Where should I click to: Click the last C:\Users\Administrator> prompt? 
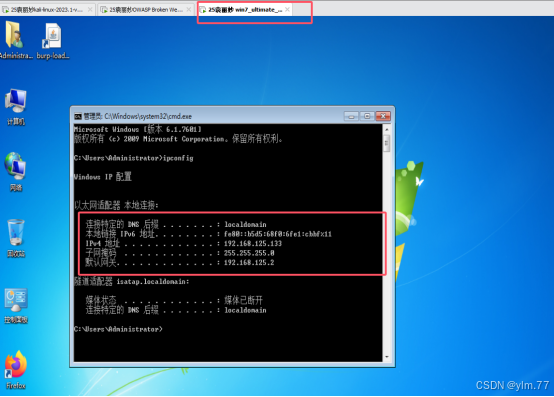pos(118,329)
